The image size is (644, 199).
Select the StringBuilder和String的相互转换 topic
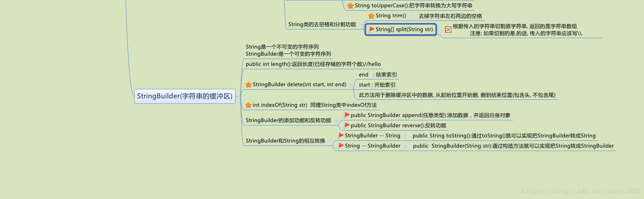[286, 141]
